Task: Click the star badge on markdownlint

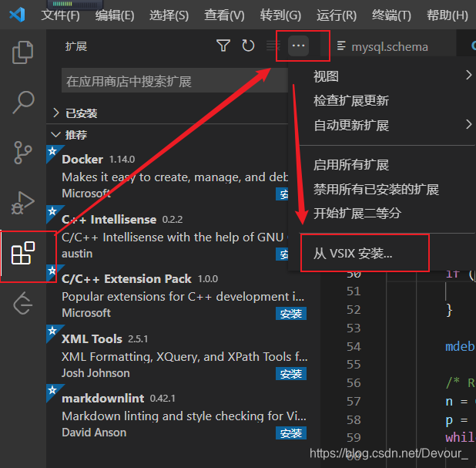Action: point(52,389)
